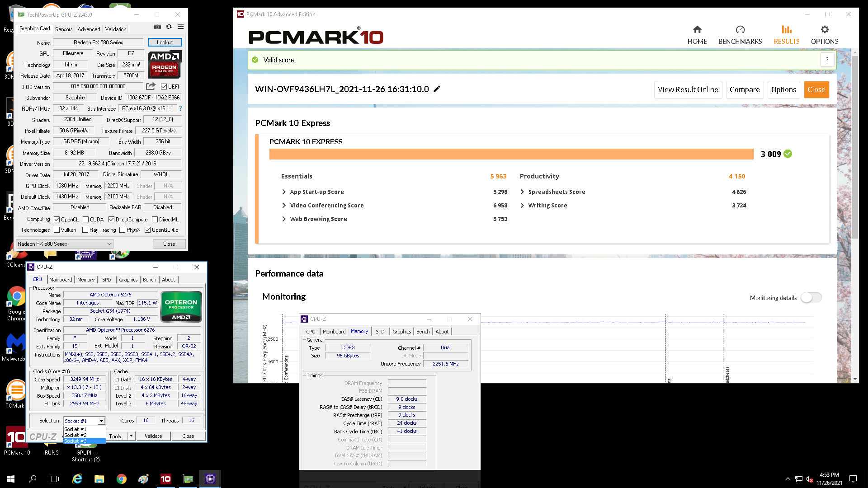Take GPU-Z screenshot with camera icon

coord(157,27)
